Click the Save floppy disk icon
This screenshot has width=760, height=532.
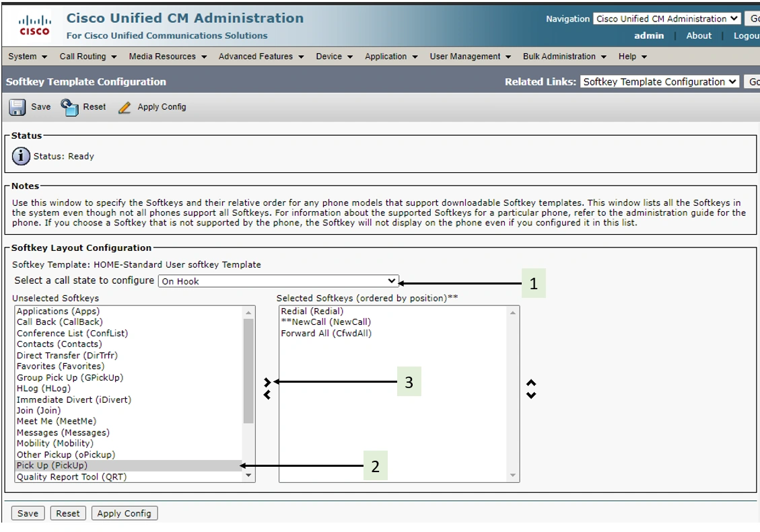(x=17, y=107)
